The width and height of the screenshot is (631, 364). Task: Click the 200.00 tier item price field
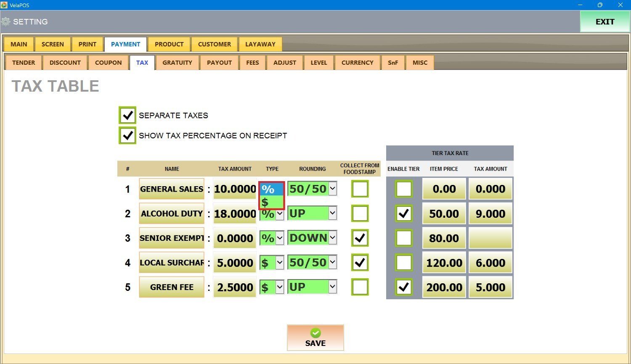point(444,287)
